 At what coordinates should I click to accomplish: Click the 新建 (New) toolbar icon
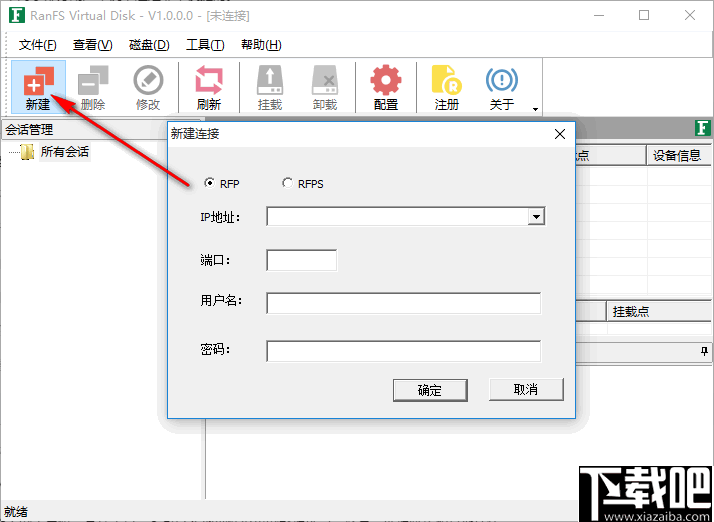point(38,87)
